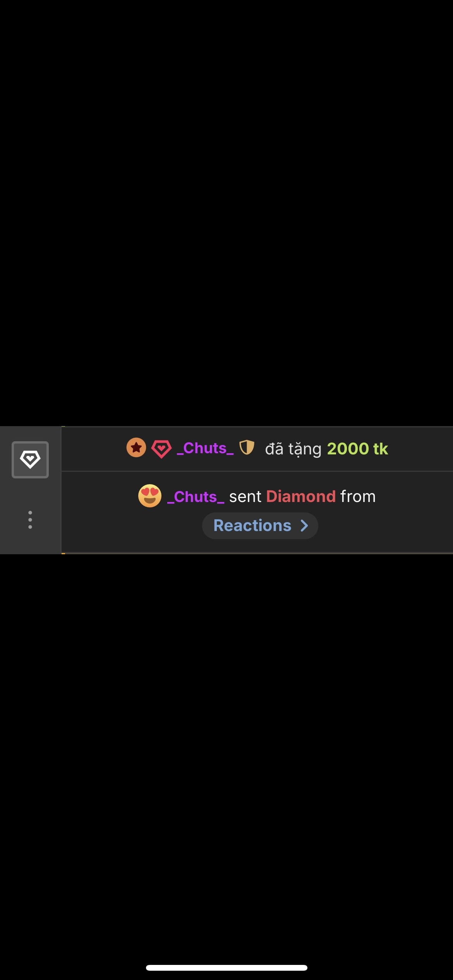Viewport: 453px width, 980px height.
Task: Tap the diamond tip icon in sidebar
Action: point(30,459)
